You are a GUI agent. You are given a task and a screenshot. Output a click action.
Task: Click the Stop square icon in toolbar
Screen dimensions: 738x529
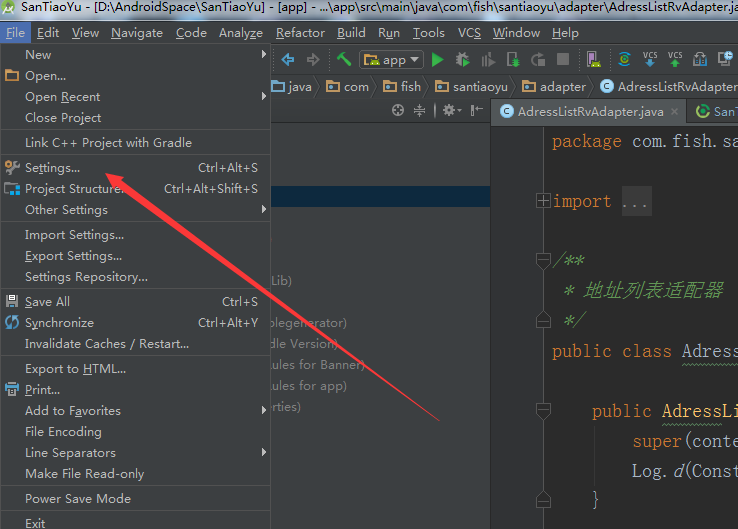(x=563, y=60)
